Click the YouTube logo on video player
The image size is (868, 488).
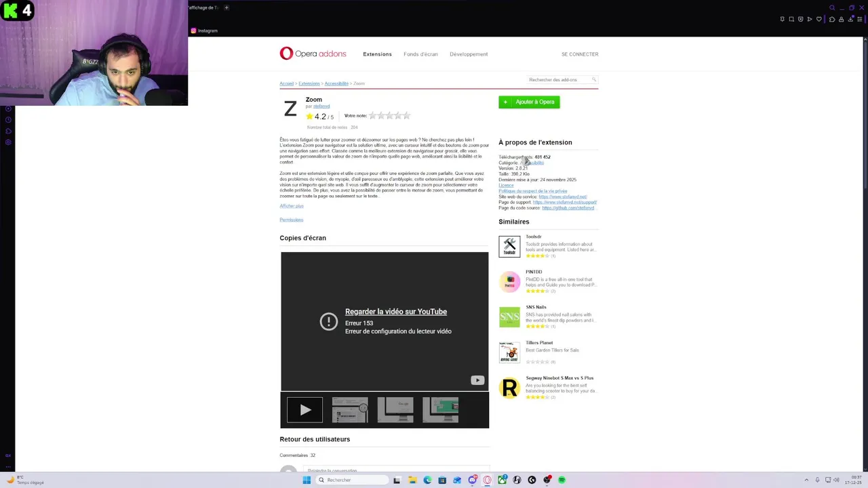477,380
